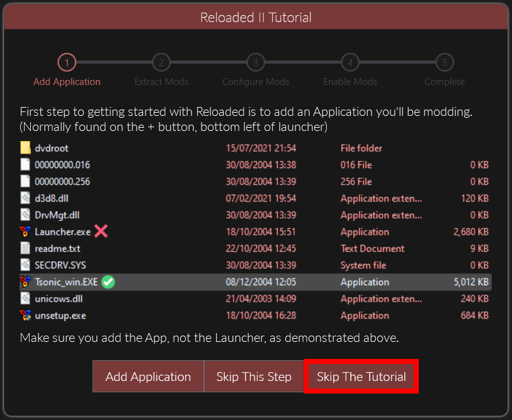Click the 256 File type label

tap(356, 181)
